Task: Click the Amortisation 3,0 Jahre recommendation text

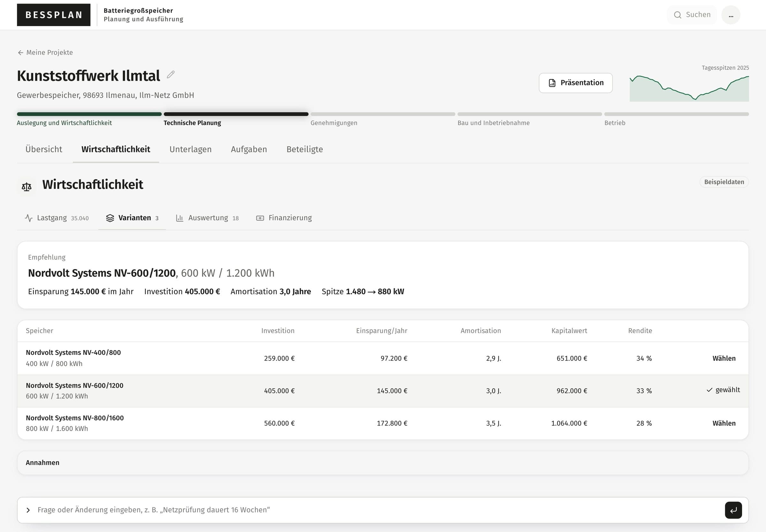Action: (271, 292)
